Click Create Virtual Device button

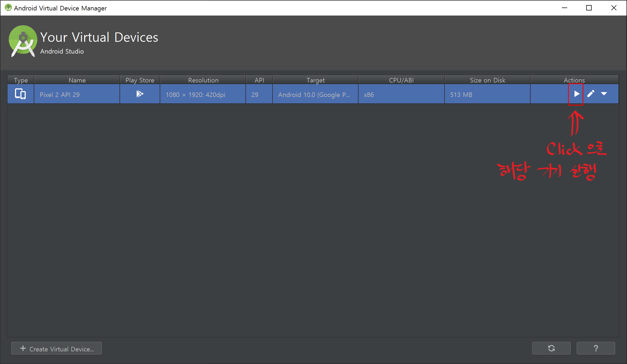(57, 348)
